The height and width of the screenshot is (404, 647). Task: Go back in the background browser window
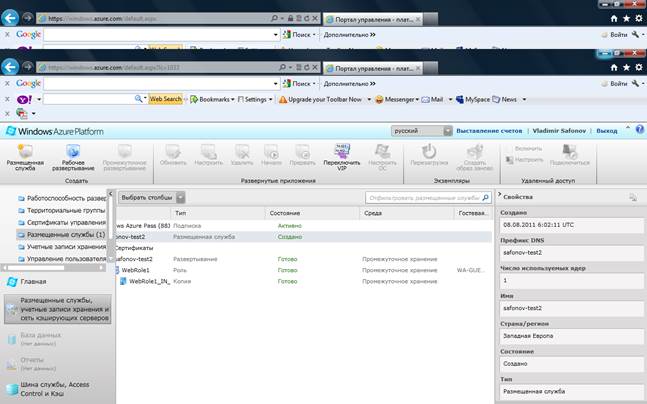[x=10, y=18]
